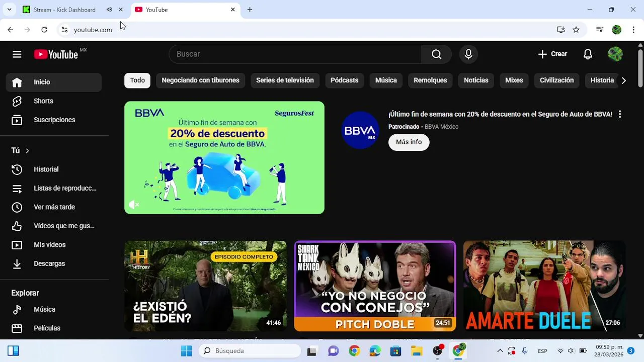Screen dimensions: 644x362
Task: Open Descargas in the sidebar
Action: [x=54, y=263]
